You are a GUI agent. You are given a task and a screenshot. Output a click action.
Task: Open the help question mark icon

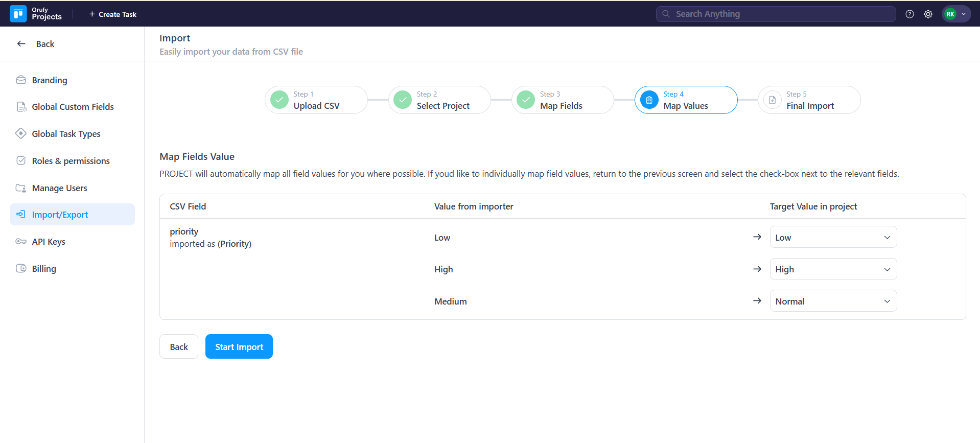tap(909, 14)
